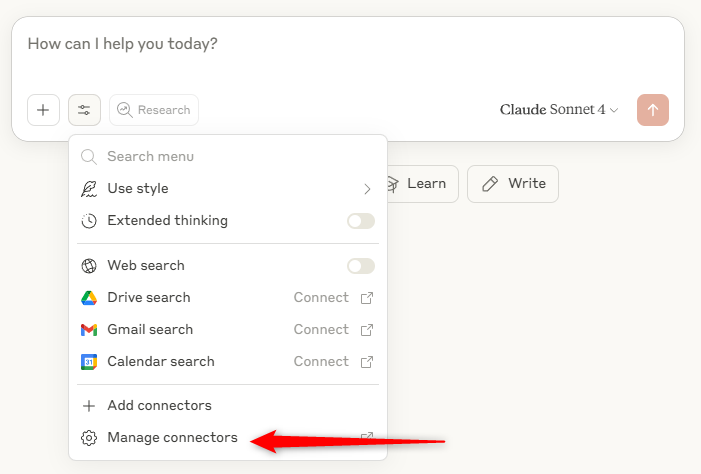This screenshot has width=701, height=474.
Task: Click the Search menu input field
Action: tap(228, 157)
